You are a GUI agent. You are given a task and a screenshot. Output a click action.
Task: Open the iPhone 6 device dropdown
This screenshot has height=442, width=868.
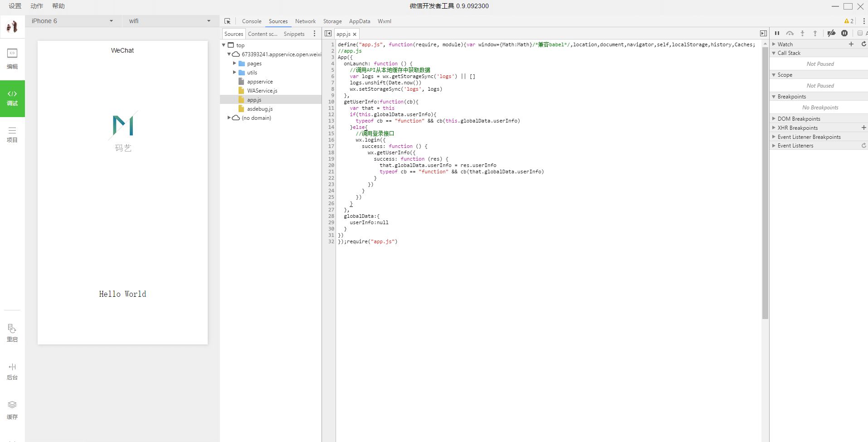pos(73,21)
